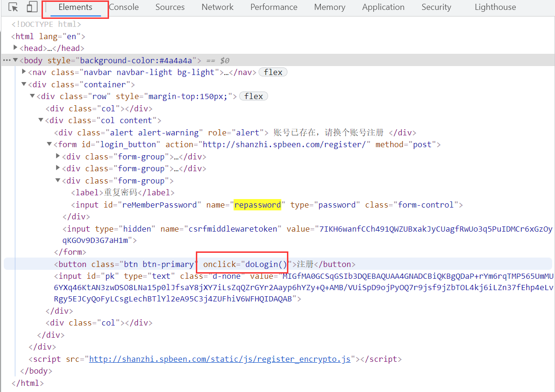Collapse the body element node
Image resolution: width=555 pixels, height=392 pixels.
pyautogui.click(x=15, y=60)
